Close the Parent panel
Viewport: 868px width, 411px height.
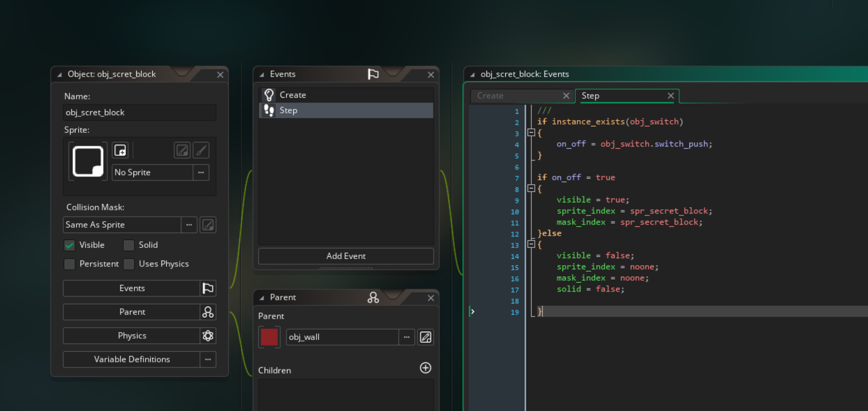[x=431, y=298]
